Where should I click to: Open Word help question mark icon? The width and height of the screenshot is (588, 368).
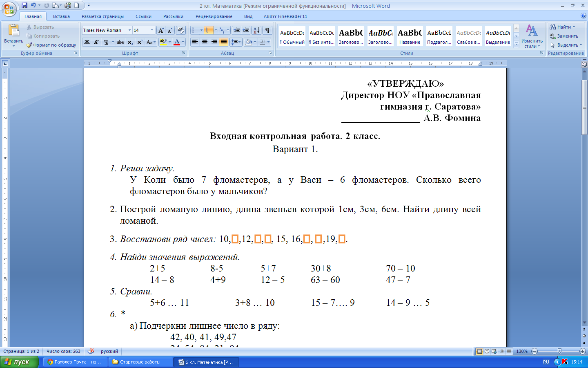(583, 16)
